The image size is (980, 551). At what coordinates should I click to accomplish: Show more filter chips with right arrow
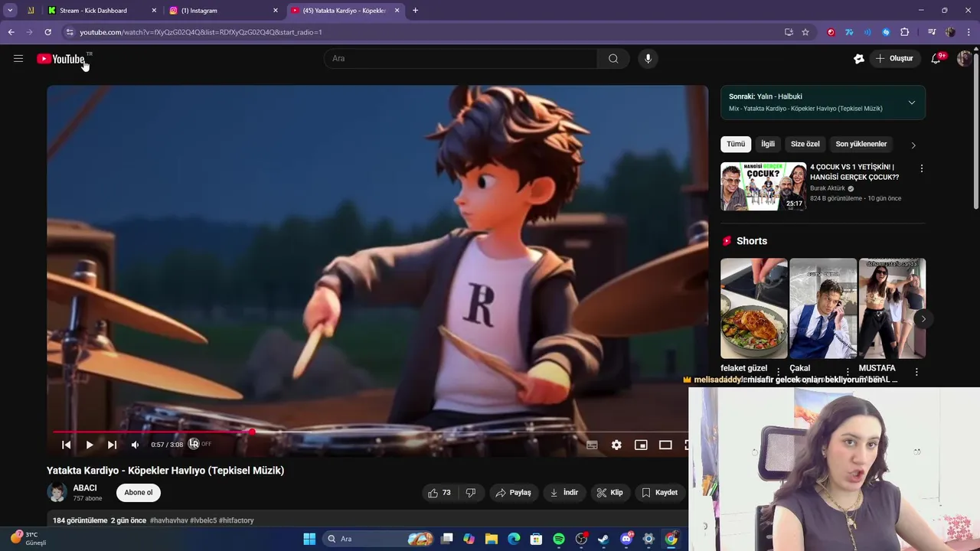[913, 145]
